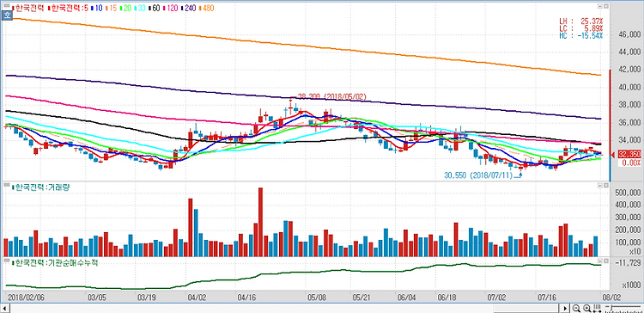Click the 04/02 date axis label

[x=197, y=297]
